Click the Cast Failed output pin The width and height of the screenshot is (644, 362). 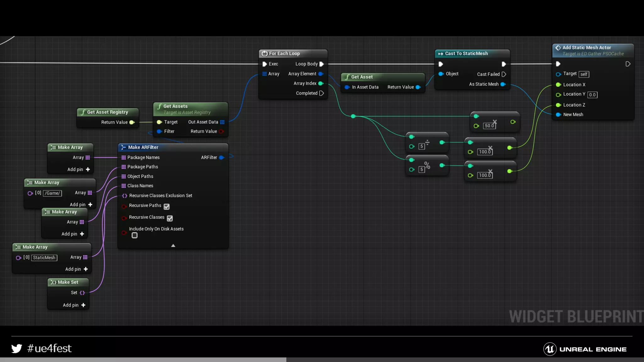point(504,74)
